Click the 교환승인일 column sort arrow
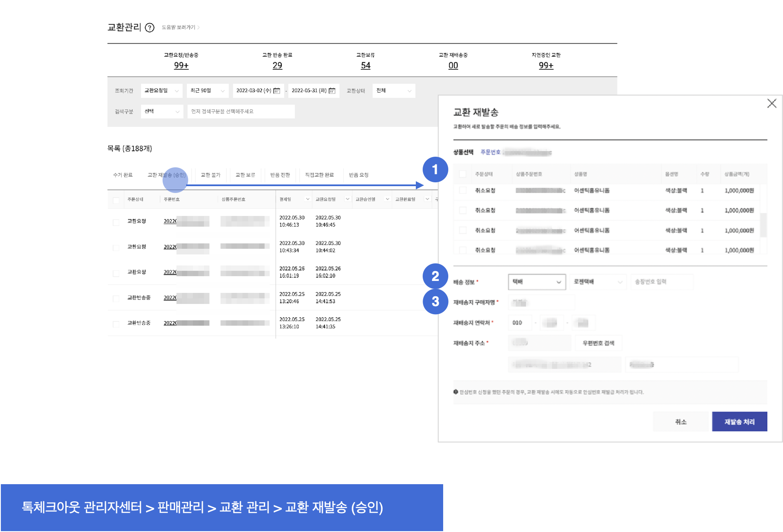The width and height of the screenshot is (783, 532). click(x=387, y=199)
